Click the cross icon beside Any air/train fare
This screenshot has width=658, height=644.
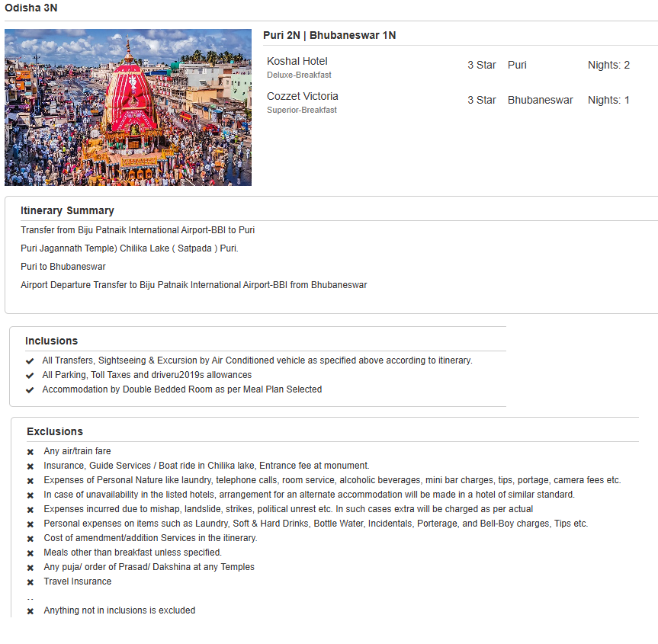tap(30, 452)
